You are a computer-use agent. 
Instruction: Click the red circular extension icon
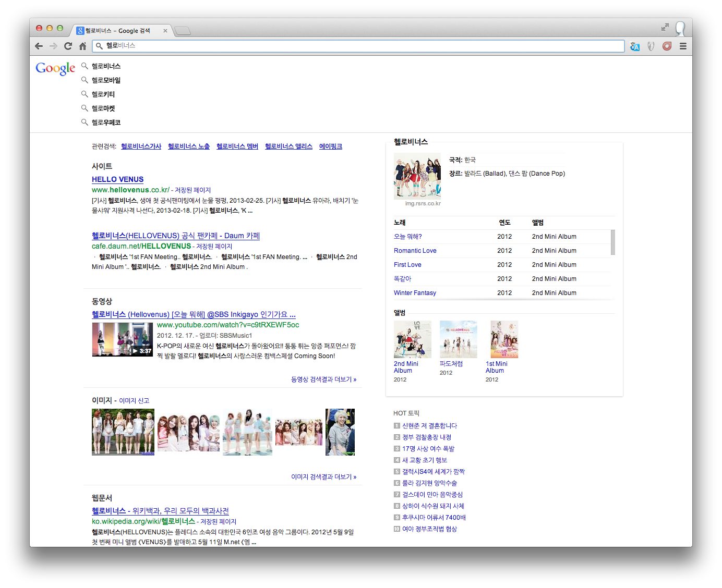coord(667,46)
